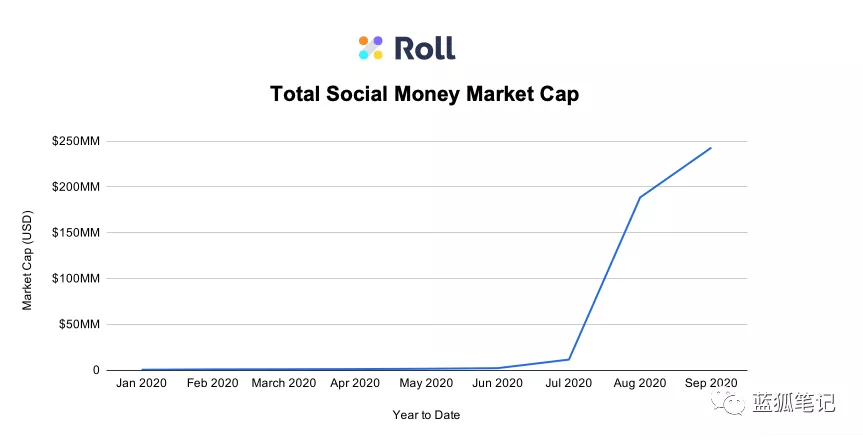
Task: Select the Total Social Money Market Cap title
Action: (425, 94)
